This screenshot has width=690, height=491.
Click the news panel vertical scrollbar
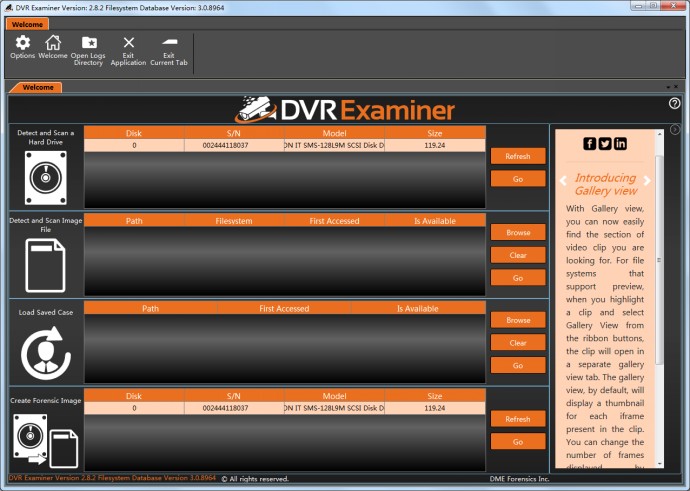pyautogui.click(x=659, y=260)
